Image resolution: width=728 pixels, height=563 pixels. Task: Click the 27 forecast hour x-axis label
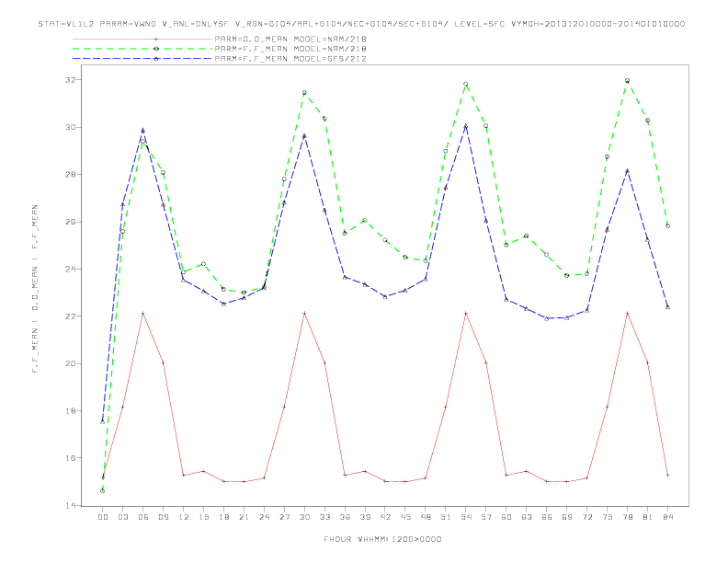[284, 517]
